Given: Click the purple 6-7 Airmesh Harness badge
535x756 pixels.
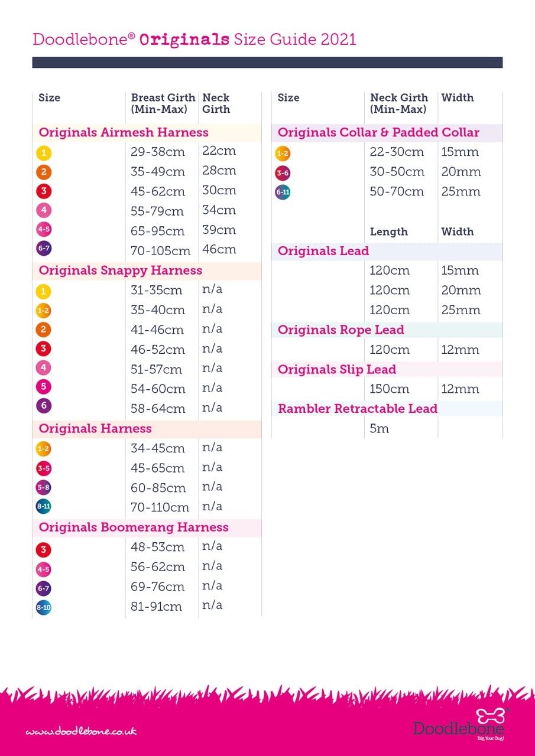Looking at the screenshot, I should [x=43, y=249].
